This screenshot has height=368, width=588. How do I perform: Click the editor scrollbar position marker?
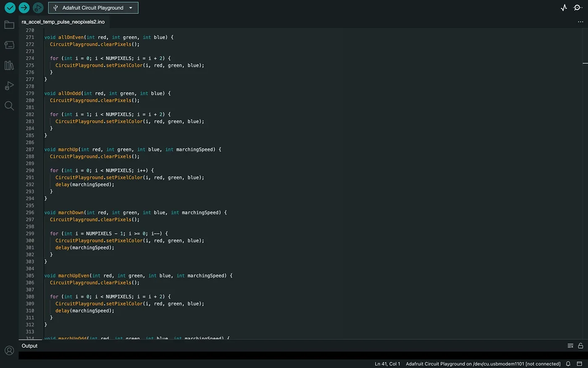point(585,63)
